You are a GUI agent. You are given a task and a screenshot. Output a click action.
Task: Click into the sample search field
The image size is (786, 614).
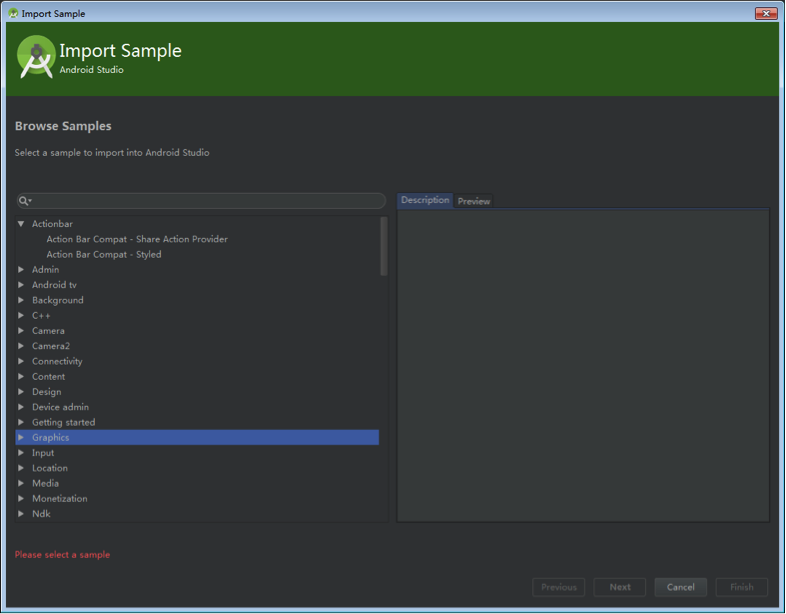coord(201,201)
